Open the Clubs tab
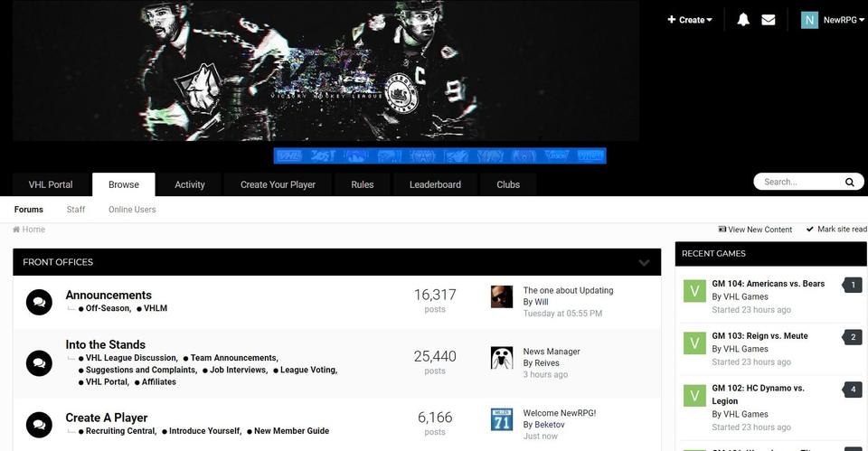This screenshot has height=451, width=868. (508, 184)
